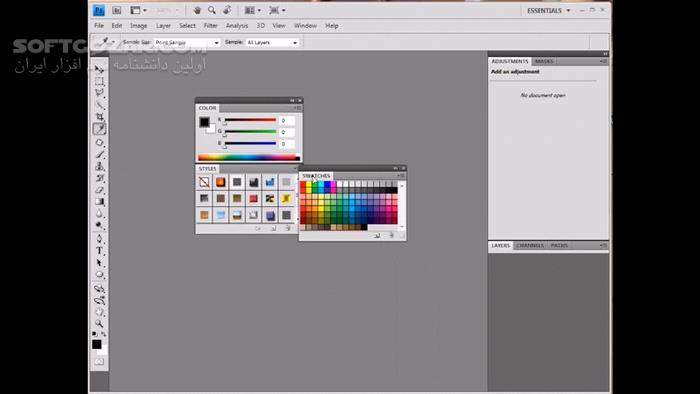
Task: Select the Move tool
Action: (100, 69)
